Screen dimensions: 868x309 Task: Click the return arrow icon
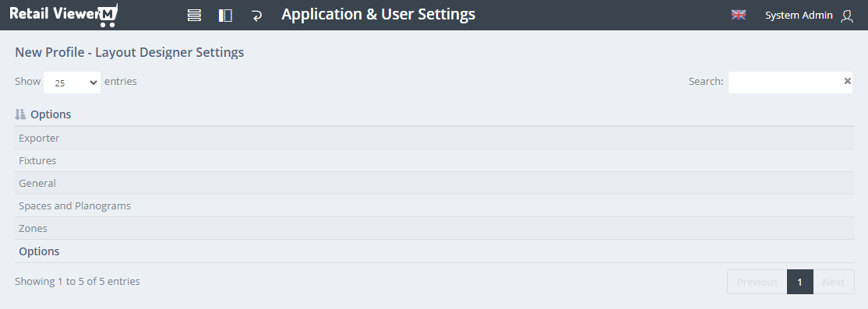pos(256,16)
